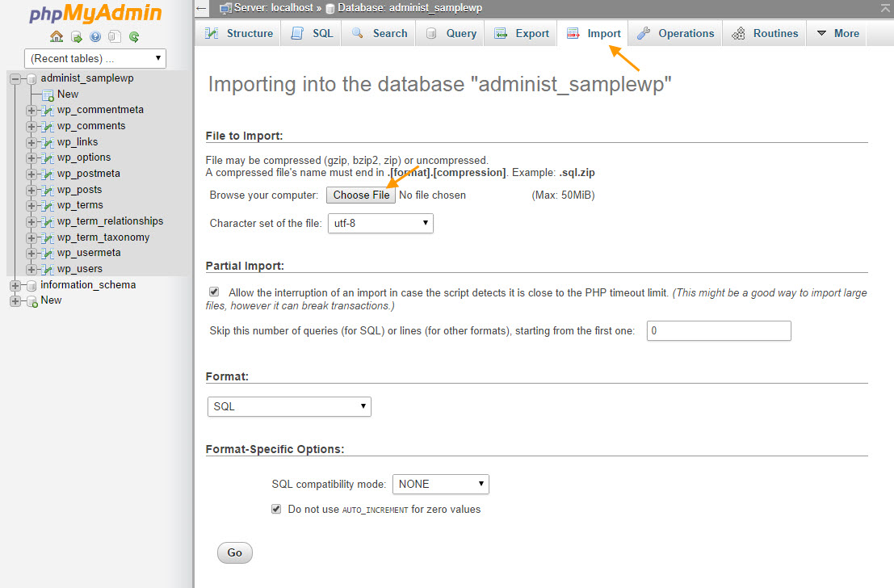The height and width of the screenshot is (588, 894).
Task: Expand the wp_term_relationships table node
Action: click(31, 221)
